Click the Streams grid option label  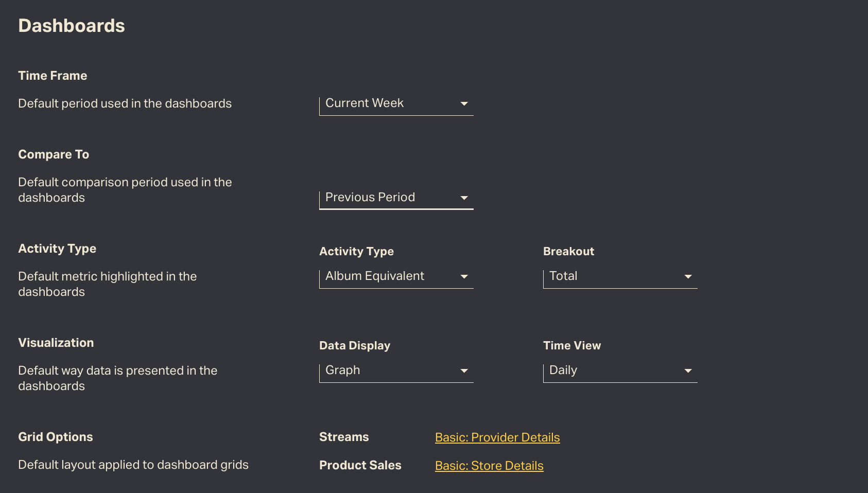pyautogui.click(x=344, y=437)
